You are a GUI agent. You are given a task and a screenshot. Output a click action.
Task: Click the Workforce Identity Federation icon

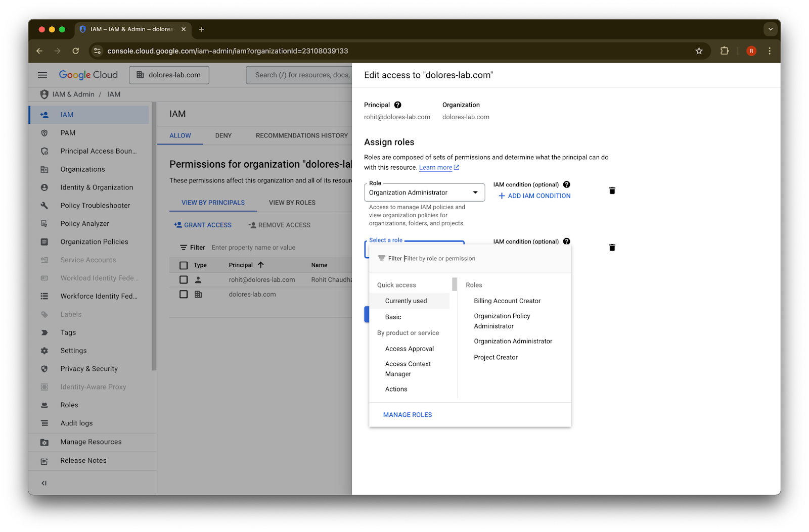click(x=44, y=296)
